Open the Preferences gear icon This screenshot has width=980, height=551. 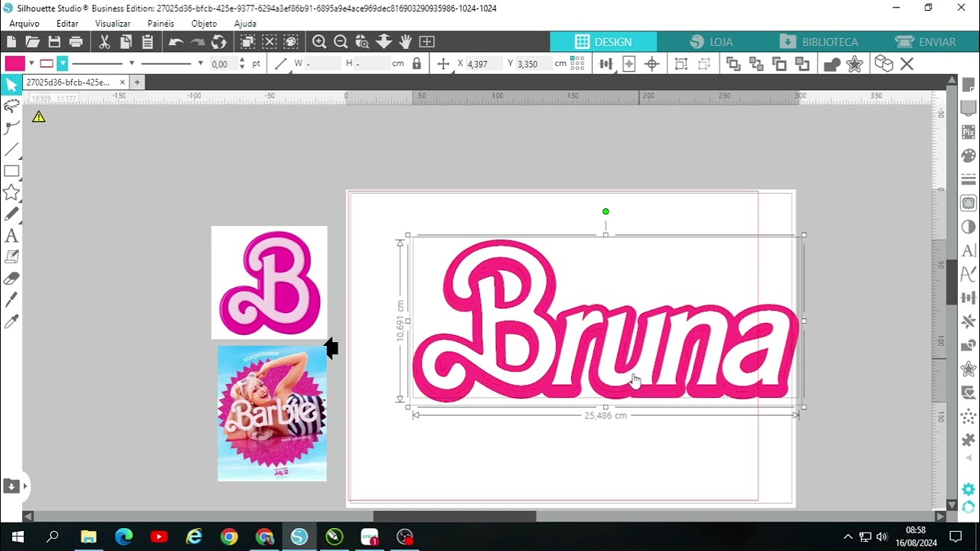tap(969, 489)
